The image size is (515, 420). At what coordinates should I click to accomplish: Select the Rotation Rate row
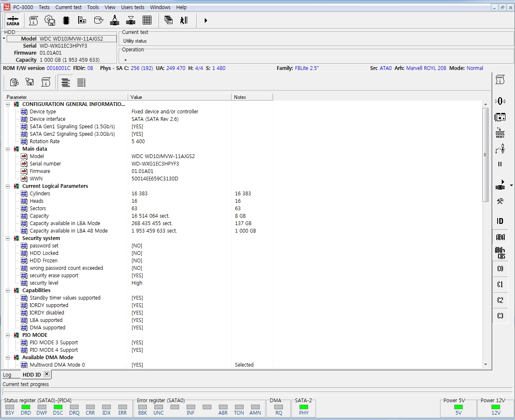point(139,142)
